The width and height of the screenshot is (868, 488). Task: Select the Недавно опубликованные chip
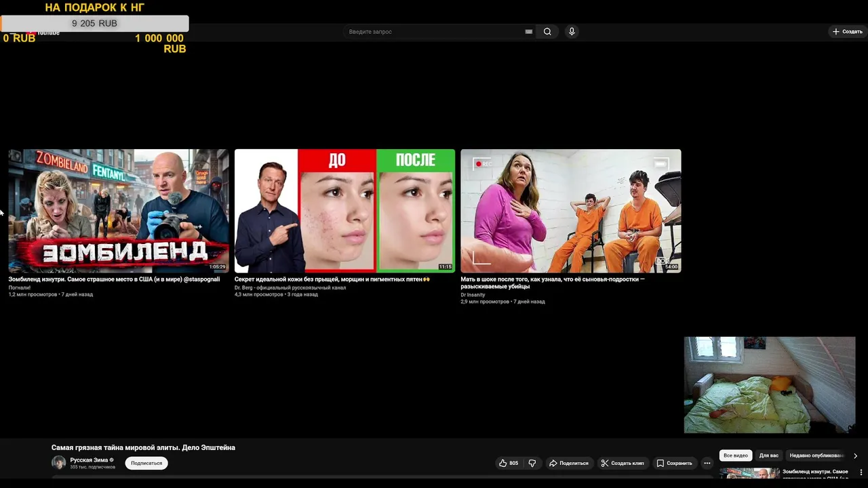click(816, 455)
